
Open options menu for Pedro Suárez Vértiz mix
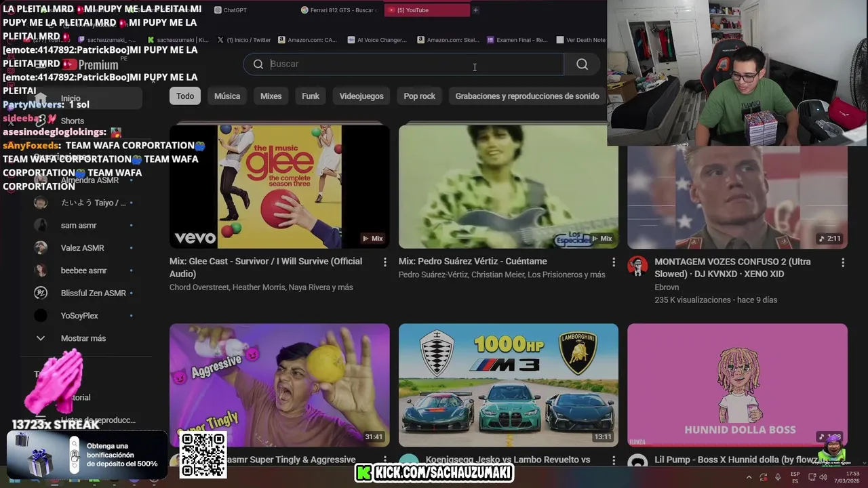[x=614, y=262]
